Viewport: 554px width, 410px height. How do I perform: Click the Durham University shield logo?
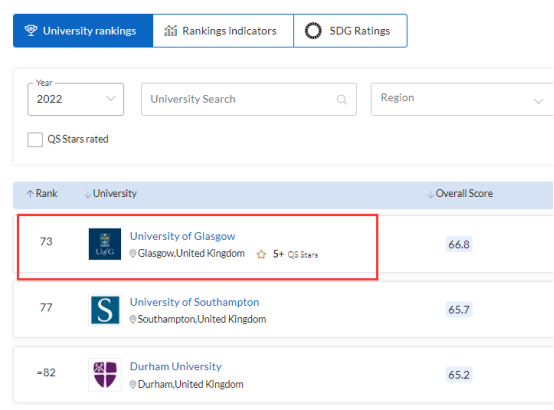pos(105,375)
